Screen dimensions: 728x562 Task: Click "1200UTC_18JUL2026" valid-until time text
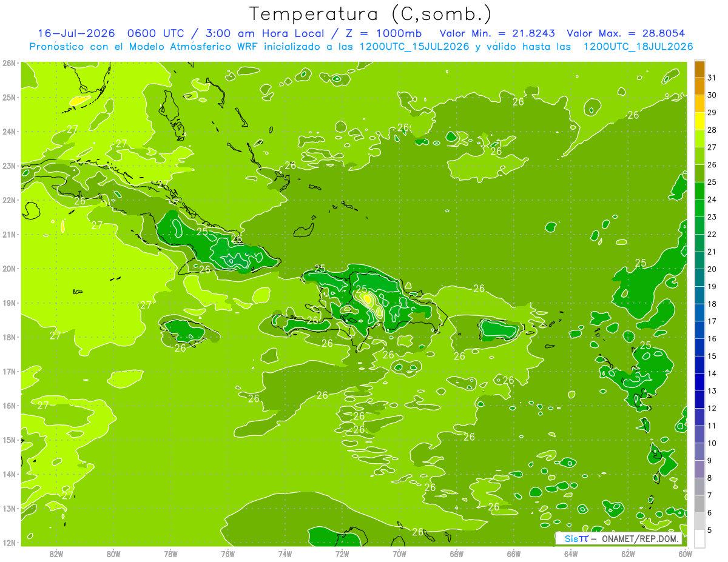[638, 47]
